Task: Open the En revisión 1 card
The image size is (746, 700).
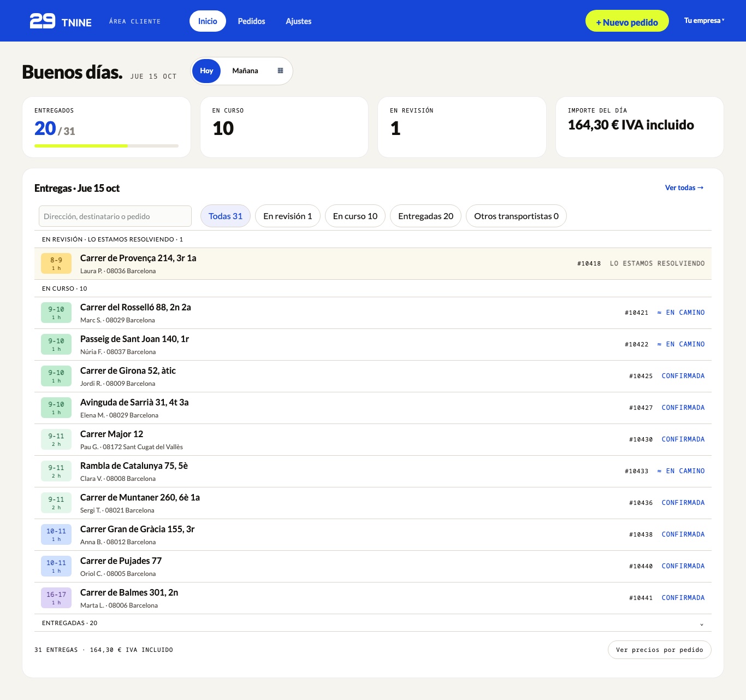Action: point(462,127)
